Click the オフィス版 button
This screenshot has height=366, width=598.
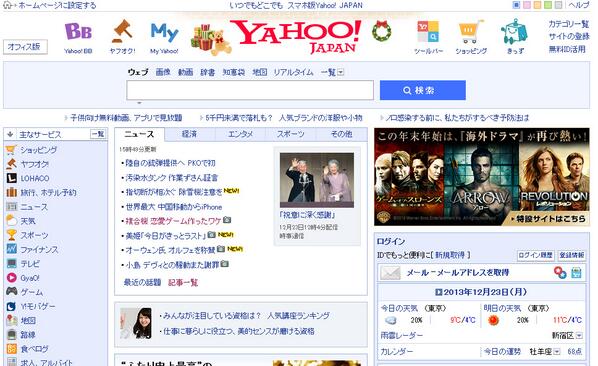point(25,47)
